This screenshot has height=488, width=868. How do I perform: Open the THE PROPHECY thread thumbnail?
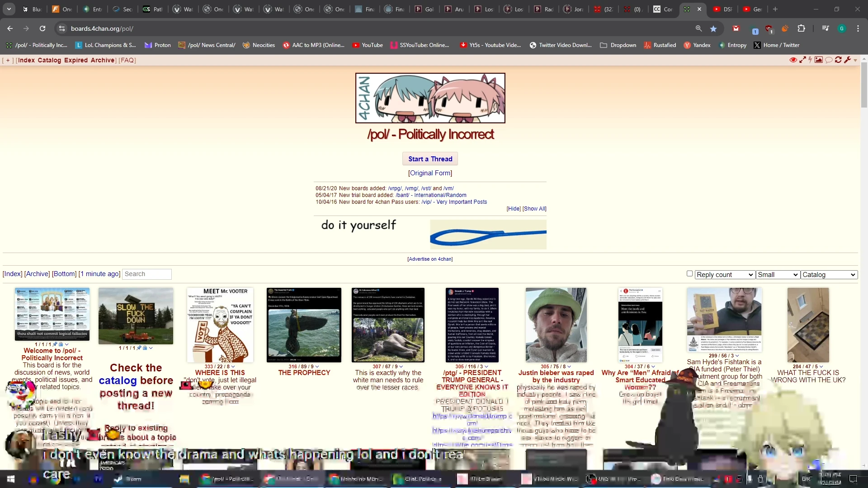[304, 325]
